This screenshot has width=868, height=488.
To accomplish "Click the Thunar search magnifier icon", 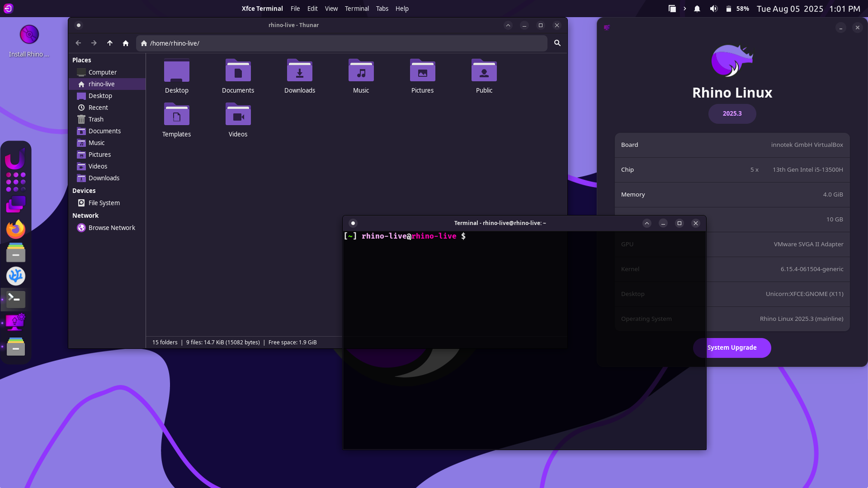I will [x=557, y=43].
